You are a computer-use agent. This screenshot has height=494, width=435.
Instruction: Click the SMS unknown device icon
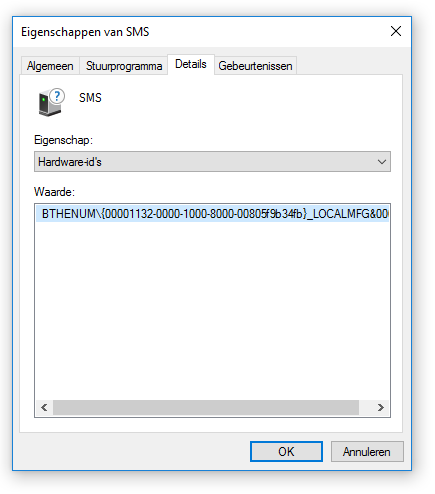(x=51, y=102)
